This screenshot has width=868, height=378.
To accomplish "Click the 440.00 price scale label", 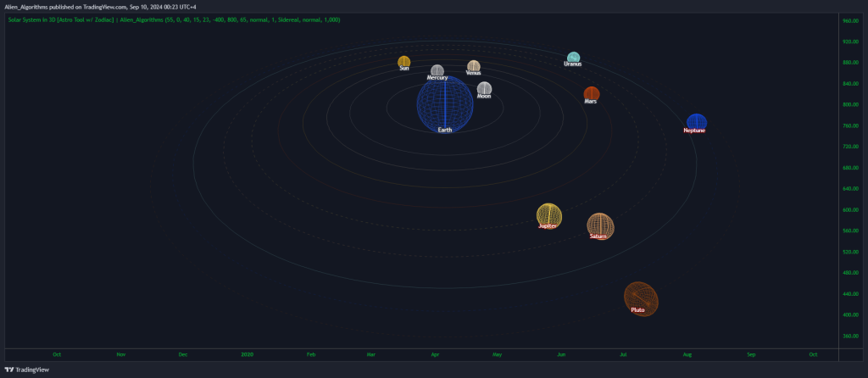I will tap(850, 294).
